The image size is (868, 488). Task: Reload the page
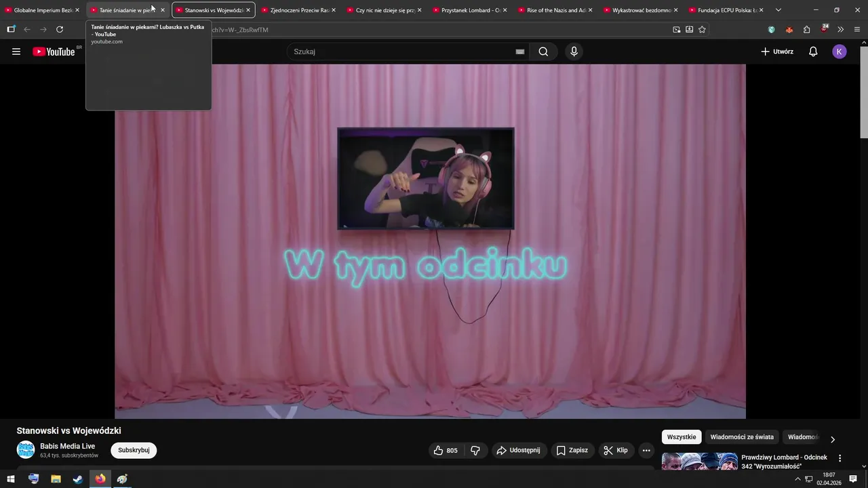pos(60,29)
